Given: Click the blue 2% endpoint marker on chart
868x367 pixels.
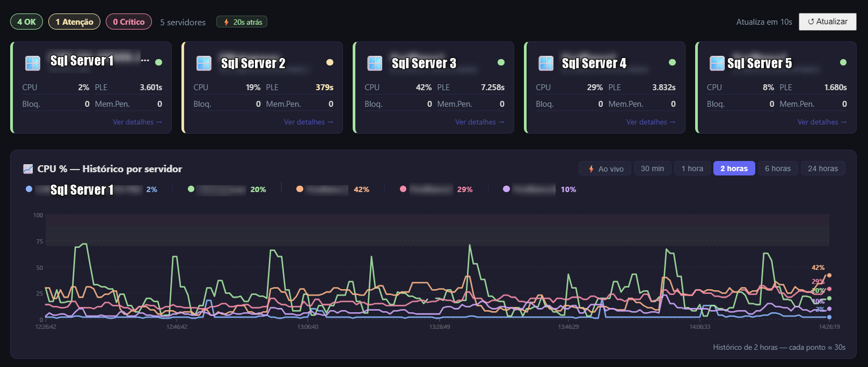Looking at the screenshot, I should (x=829, y=317).
